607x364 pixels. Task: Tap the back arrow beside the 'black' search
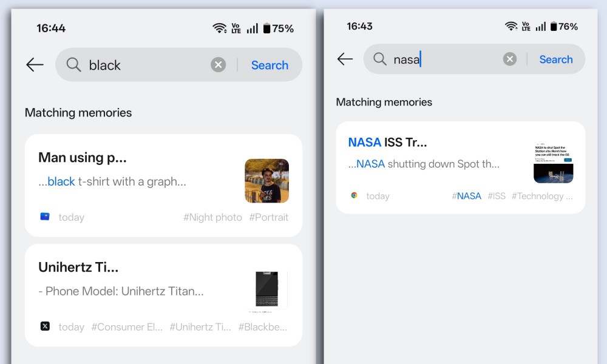pyautogui.click(x=35, y=64)
